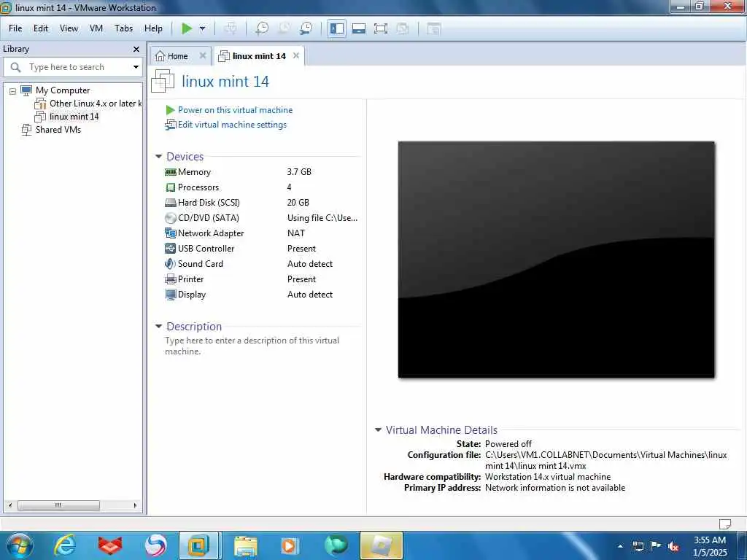The width and height of the screenshot is (747, 560).
Task: Close the Library panel
Action: [x=136, y=49]
